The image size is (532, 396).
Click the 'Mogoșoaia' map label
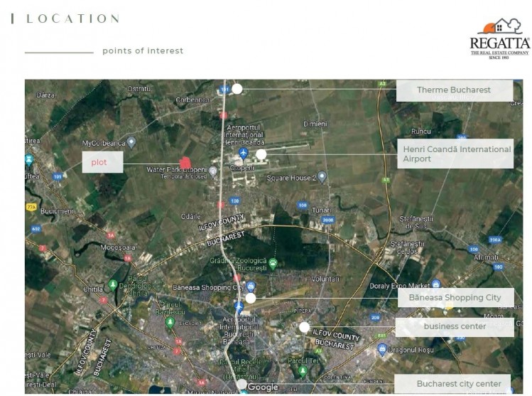pyautogui.click(x=118, y=247)
